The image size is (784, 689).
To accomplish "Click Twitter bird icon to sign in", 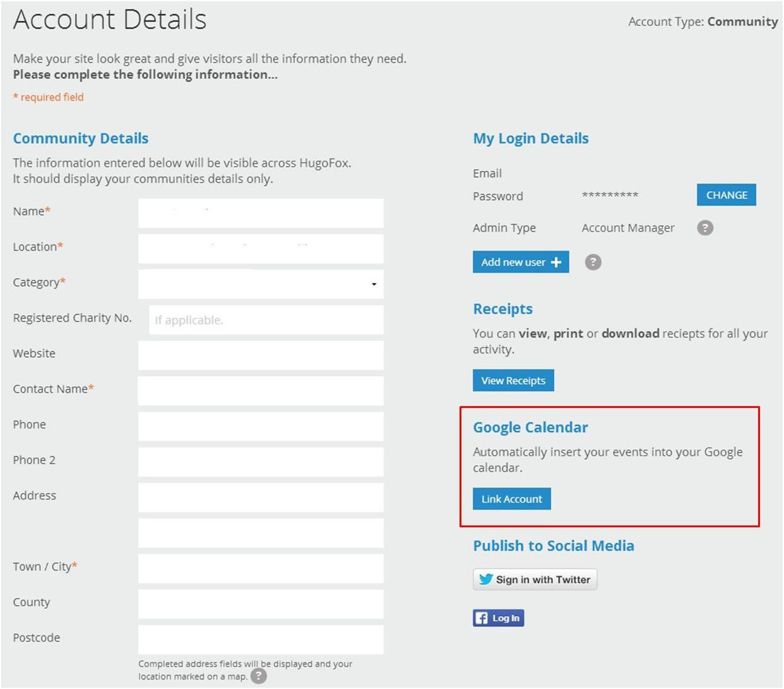I will tap(485, 579).
